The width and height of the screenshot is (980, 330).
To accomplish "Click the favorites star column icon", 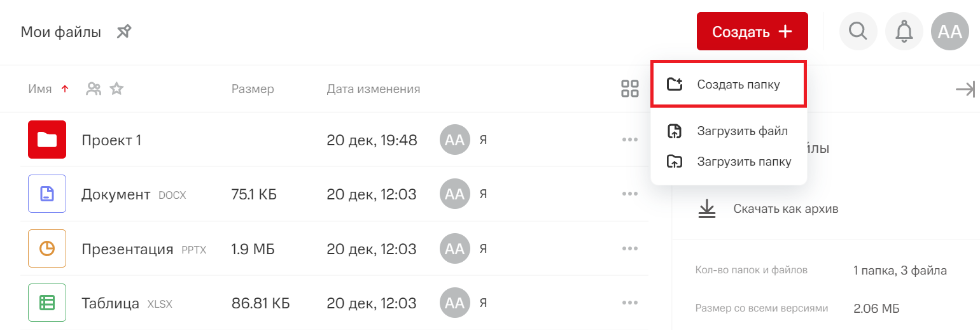I will coord(116,89).
